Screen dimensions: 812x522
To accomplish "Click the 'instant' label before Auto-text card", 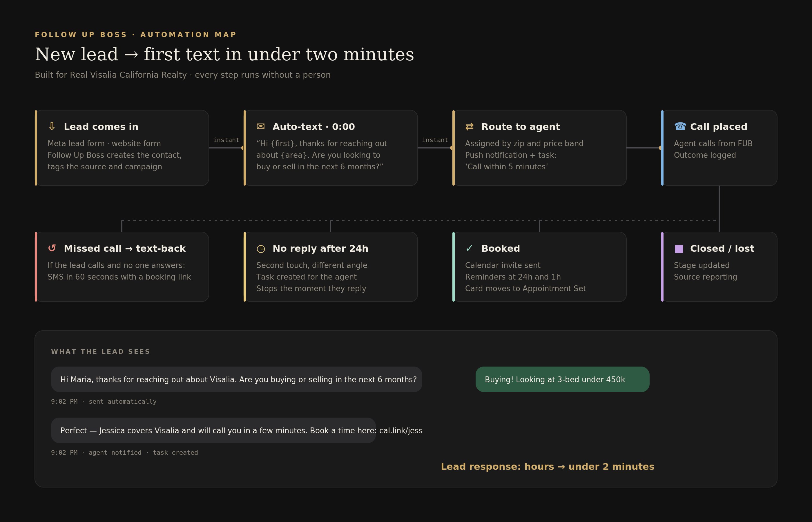I will tap(226, 140).
